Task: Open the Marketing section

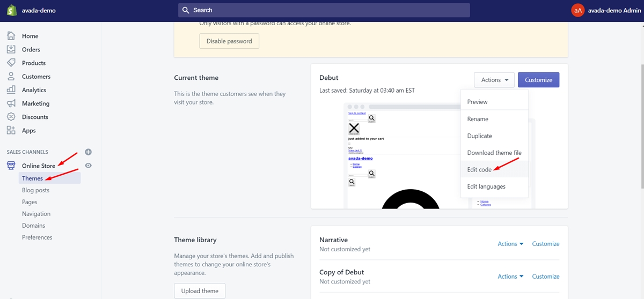Action: click(x=35, y=103)
